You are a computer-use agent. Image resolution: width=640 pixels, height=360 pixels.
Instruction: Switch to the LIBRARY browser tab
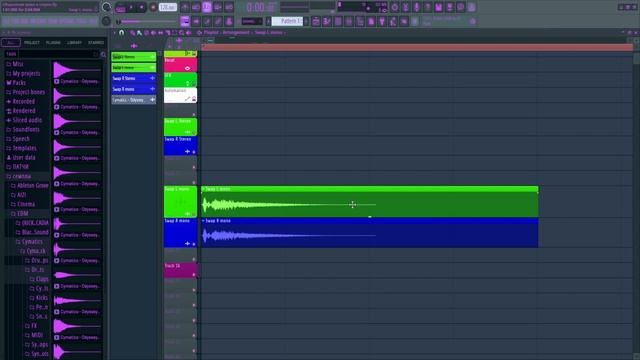(74, 42)
